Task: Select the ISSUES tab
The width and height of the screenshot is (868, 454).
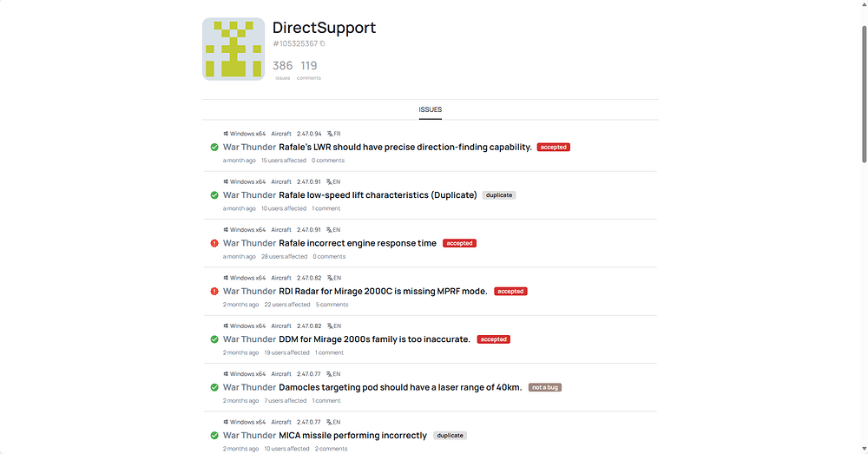Action: tap(431, 110)
